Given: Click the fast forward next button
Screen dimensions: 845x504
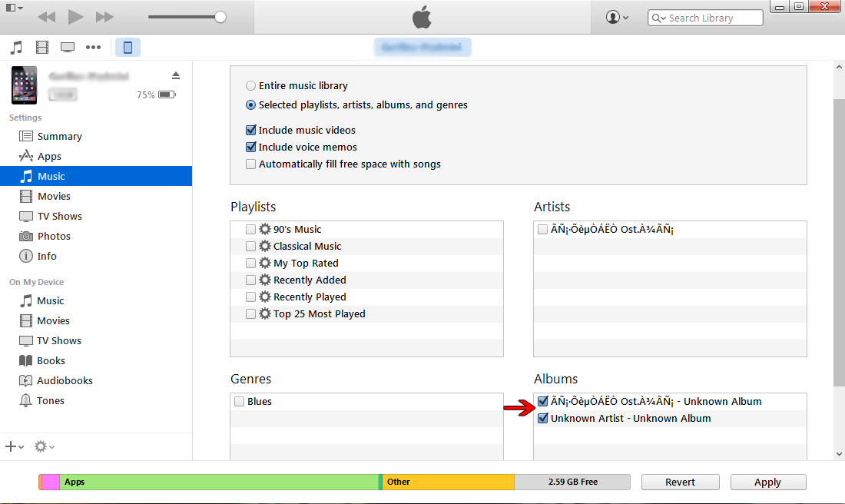Looking at the screenshot, I should click(104, 17).
